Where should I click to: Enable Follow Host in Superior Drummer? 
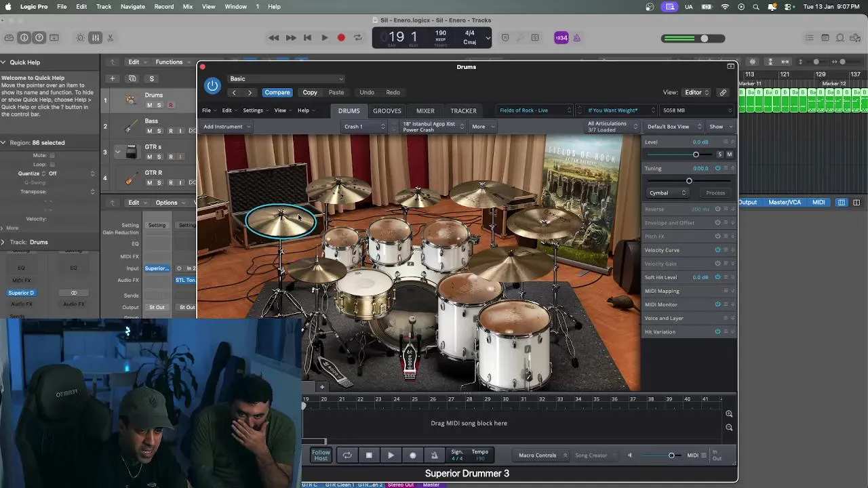[321, 455]
